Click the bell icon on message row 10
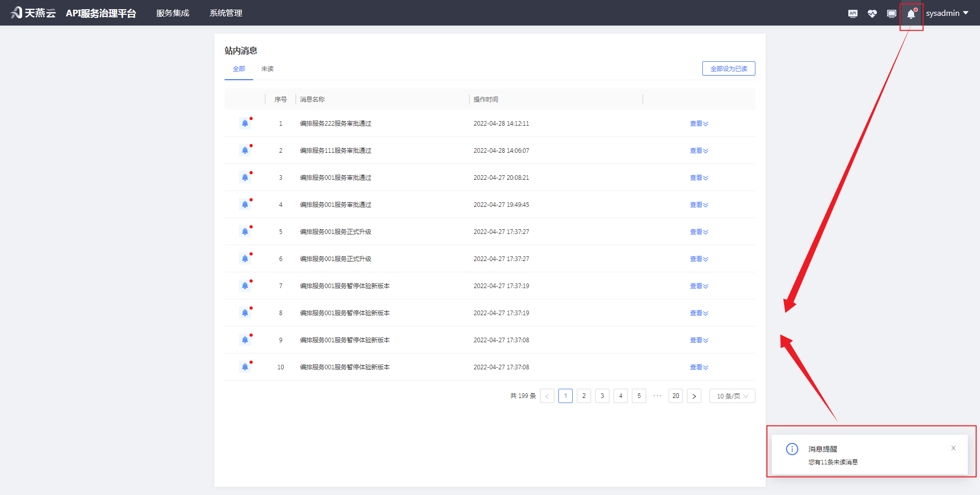 tap(245, 366)
